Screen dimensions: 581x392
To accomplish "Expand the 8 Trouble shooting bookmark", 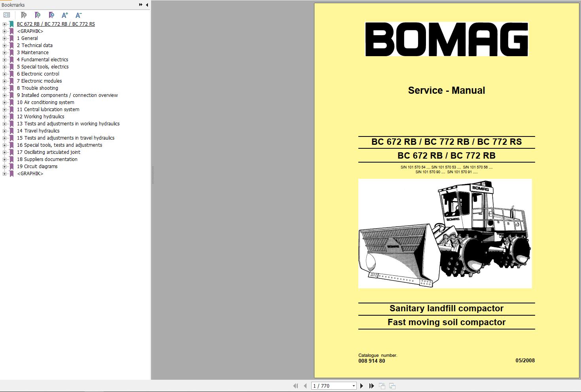I will tap(4, 88).
